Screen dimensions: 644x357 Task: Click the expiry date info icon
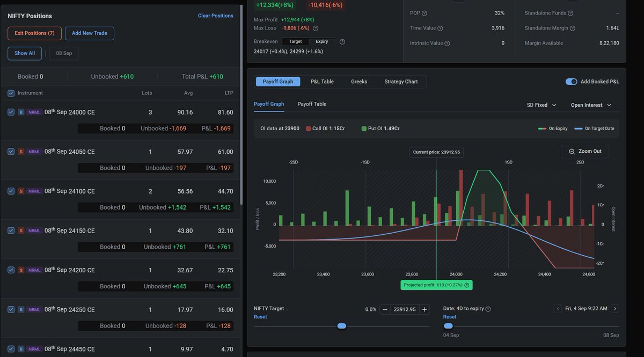pyautogui.click(x=488, y=309)
